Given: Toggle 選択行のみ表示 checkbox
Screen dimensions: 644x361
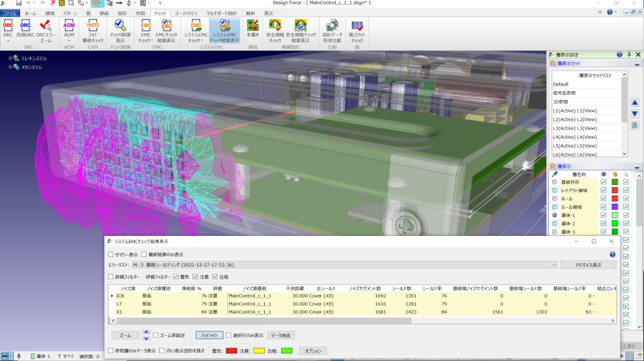Looking at the screenshot, I should pyautogui.click(x=229, y=336).
